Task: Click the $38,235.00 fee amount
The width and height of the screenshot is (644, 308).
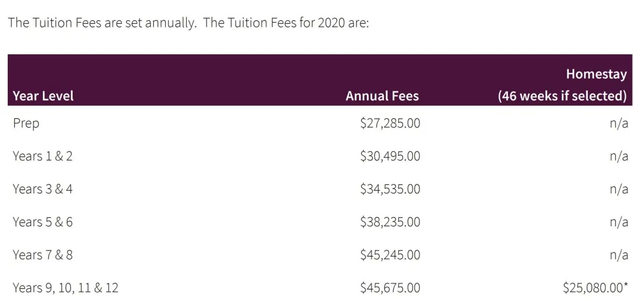Action: coord(390,222)
